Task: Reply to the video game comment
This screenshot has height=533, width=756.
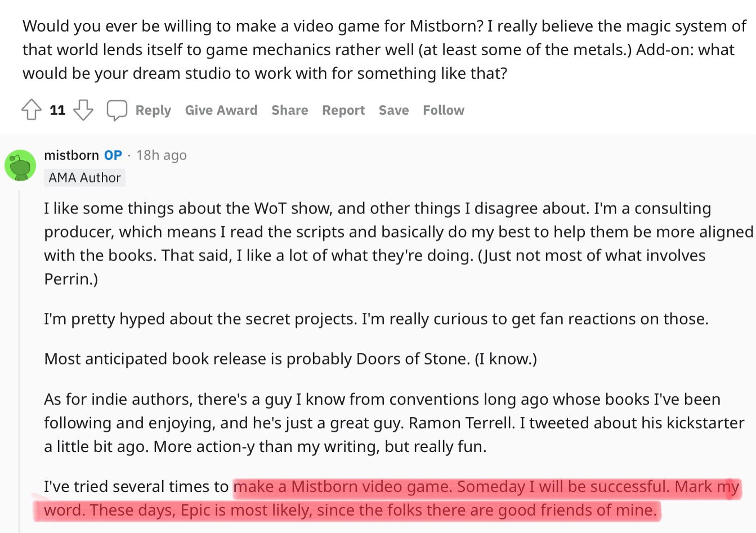Action: point(153,110)
